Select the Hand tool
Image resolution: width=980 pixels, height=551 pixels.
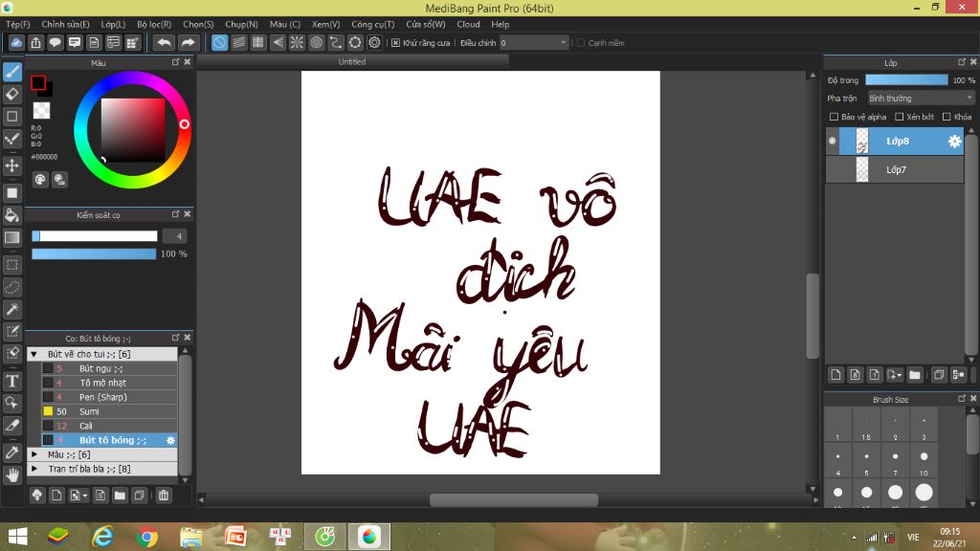11,475
